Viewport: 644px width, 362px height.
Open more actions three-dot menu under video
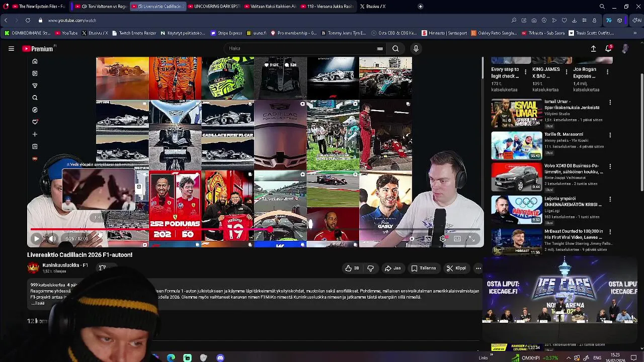click(x=478, y=268)
